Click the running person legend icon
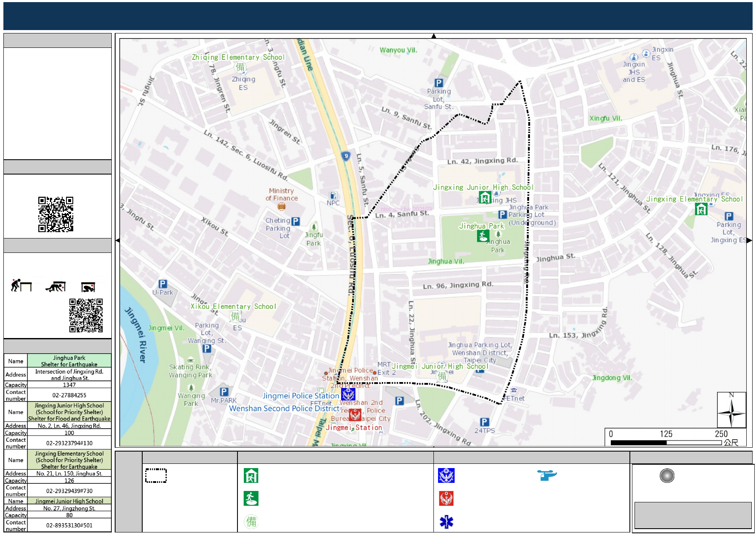756x535 pixels. (x=251, y=499)
